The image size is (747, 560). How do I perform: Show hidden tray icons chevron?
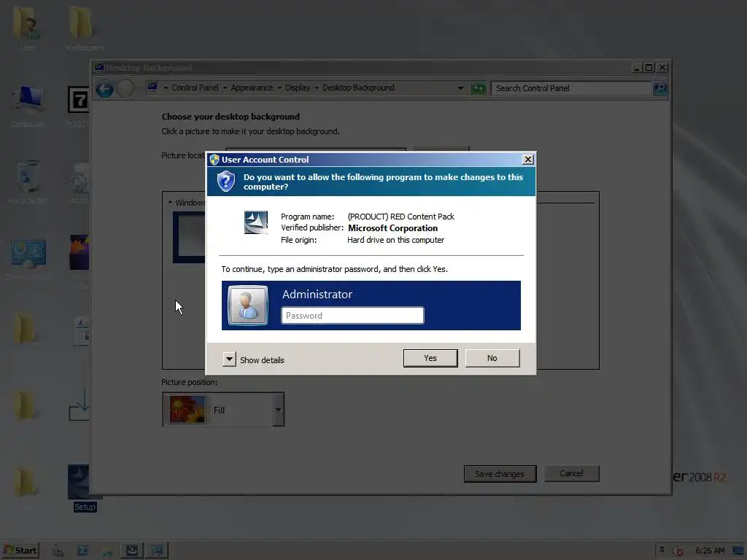tap(662, 550)
